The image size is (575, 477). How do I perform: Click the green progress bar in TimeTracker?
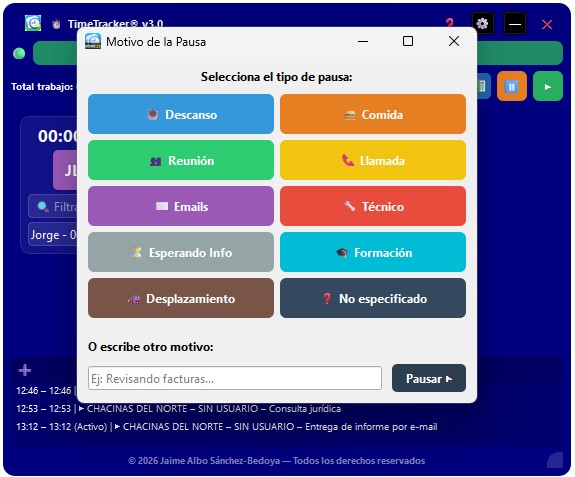pyautogui.click(x=520, y=53)
